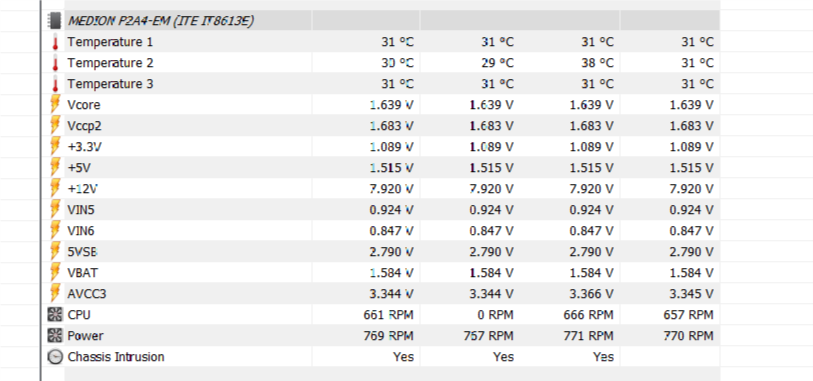Image resolution: width=813 pixels, height=381 pixels.
Task: Select the Vcore sensor label
Action: tap(84, 105)
